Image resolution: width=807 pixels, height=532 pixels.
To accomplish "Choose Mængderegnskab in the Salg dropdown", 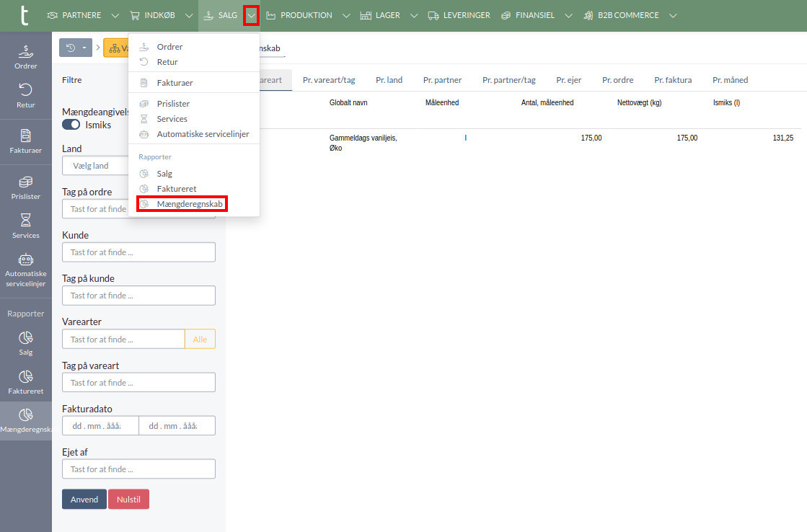I will (189, 204).
